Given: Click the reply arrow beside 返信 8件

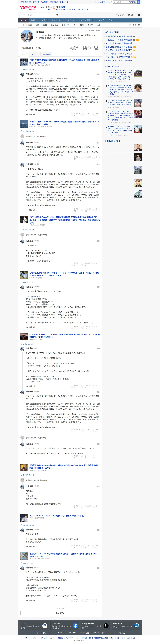Looking at the screenshot, I should 27,600.
